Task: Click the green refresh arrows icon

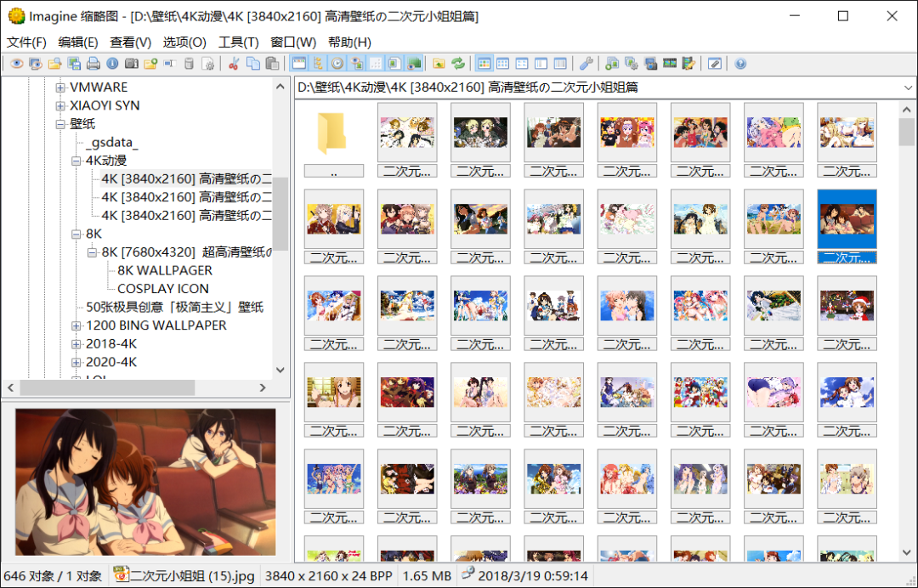Action: pos(458,64)
